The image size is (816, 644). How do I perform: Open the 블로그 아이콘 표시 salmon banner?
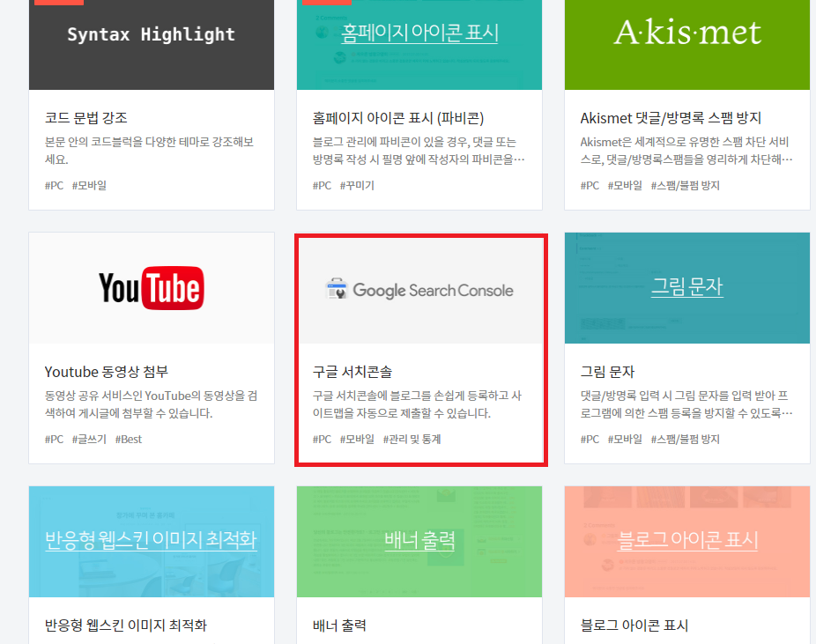click(x=687, y=542)
